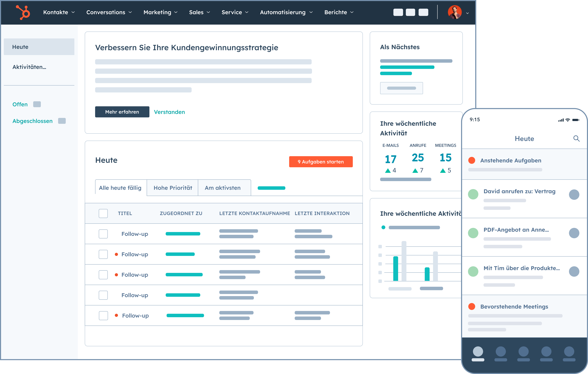Click the green icon next to "PDF-Angebot an Anne…"
588x374 pixels.
pyautogui.click(x=473, y=233)
